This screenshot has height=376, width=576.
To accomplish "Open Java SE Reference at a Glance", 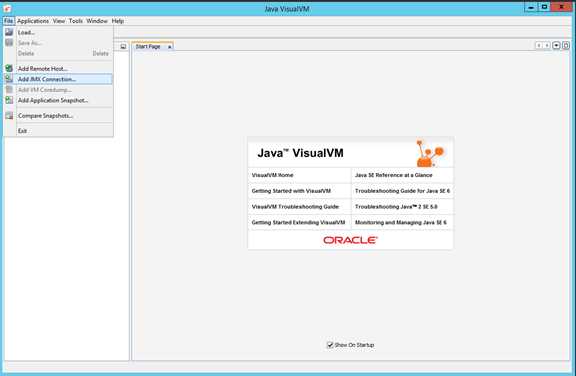I will pyautogui.click(x=393, y=175).
